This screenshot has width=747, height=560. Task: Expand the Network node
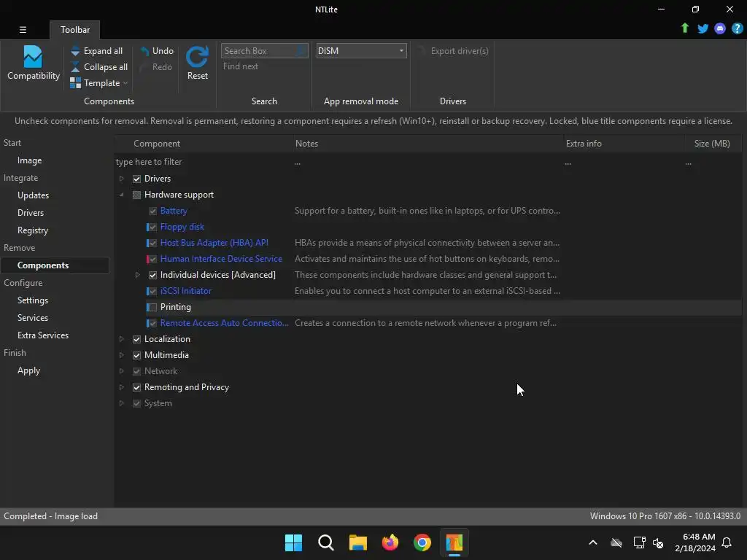tap(122, 371)
